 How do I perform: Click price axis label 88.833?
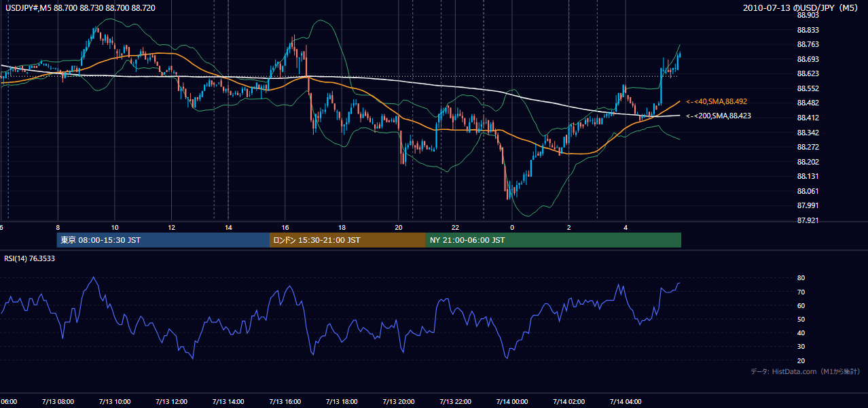pos(808,30)
